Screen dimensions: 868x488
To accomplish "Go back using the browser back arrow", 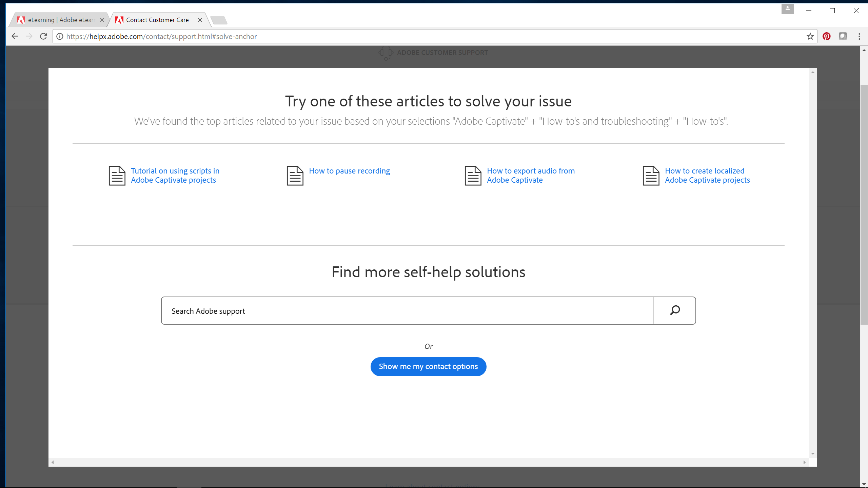I will pos(15,36).
